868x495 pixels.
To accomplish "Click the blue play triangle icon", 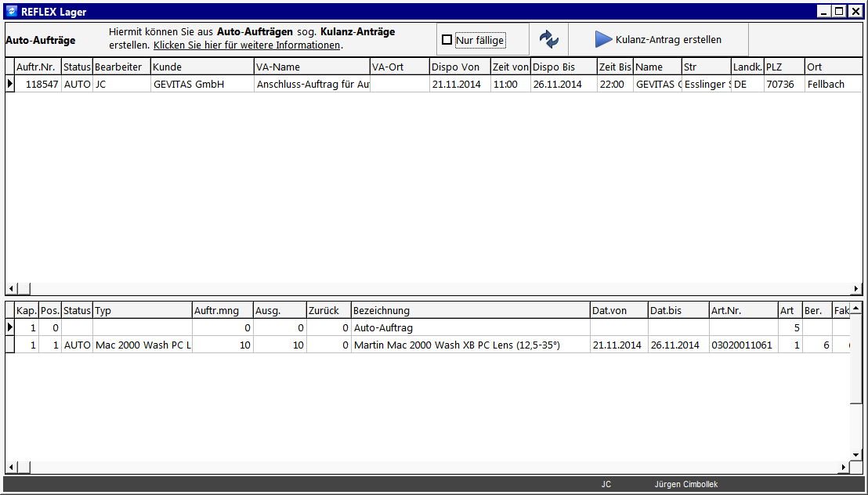I will [603, 39].
